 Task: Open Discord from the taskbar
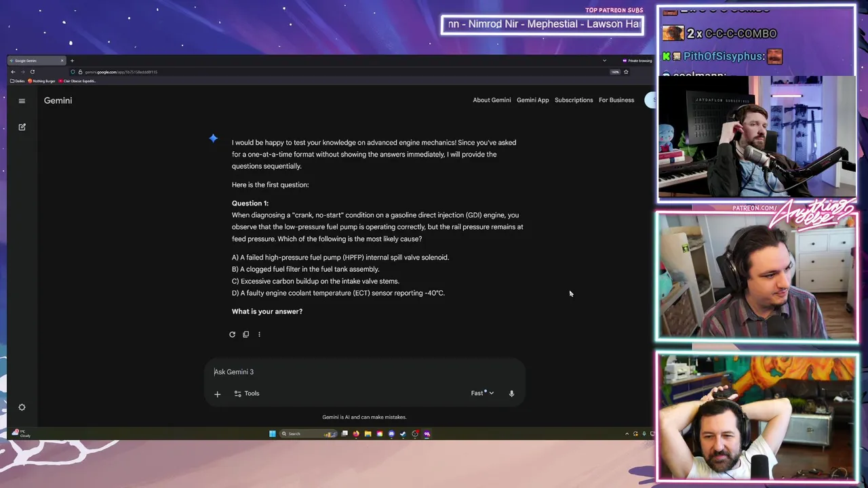coord(391,434)
